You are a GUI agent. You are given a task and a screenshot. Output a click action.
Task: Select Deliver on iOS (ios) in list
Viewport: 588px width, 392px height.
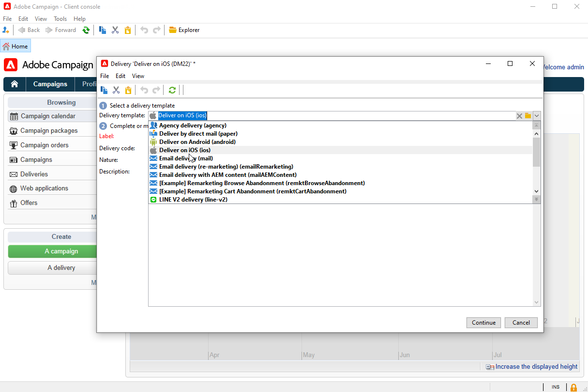point(340,150)
